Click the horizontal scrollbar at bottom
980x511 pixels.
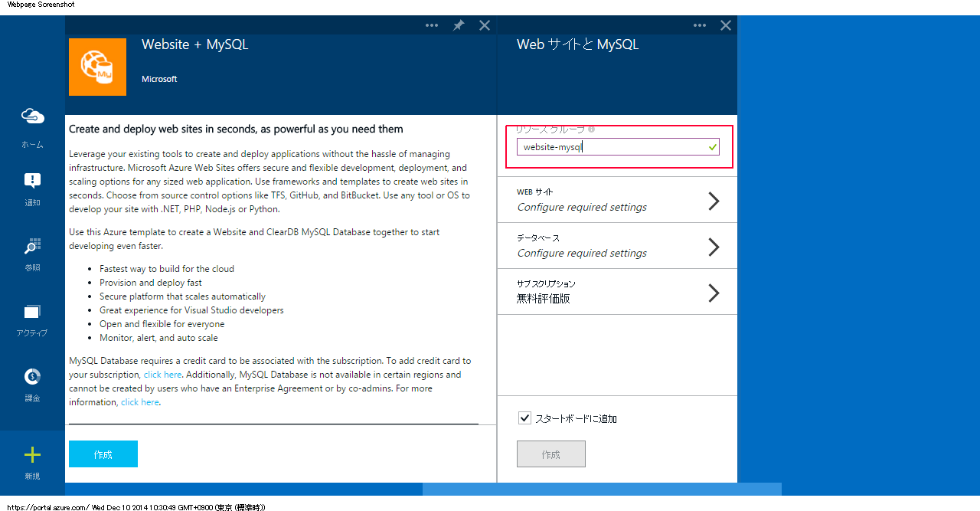(602, 489)
